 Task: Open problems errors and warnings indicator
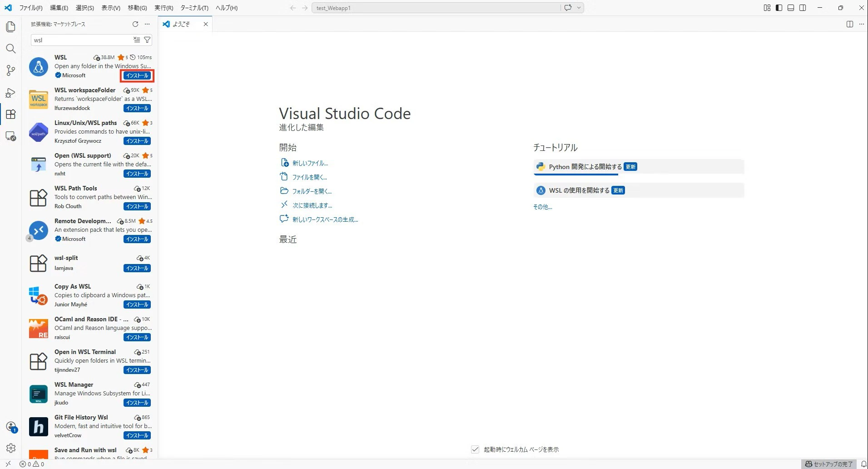32,464
